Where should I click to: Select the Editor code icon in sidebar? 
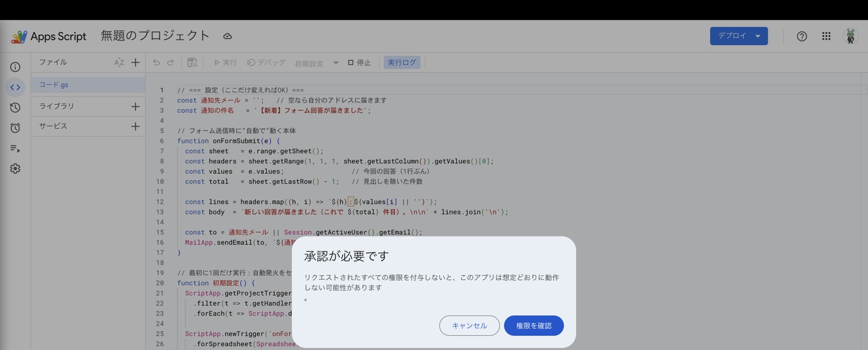point(15,87)
